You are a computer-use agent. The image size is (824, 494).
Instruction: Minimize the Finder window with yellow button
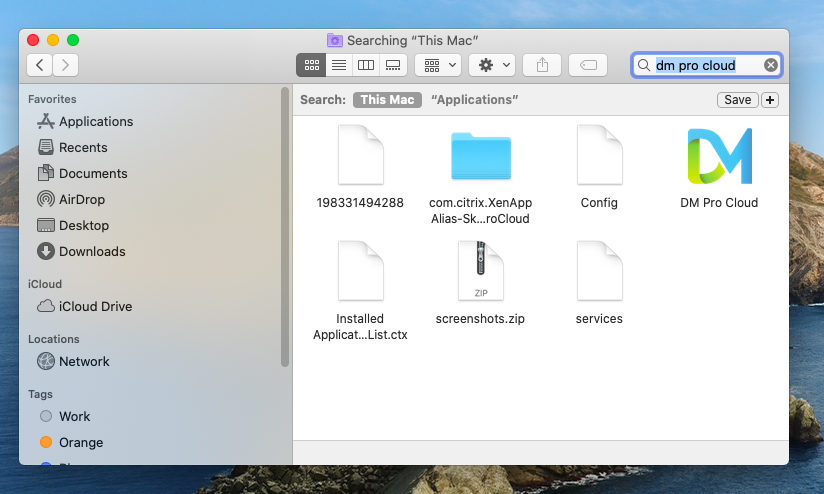tap(53, 40)
